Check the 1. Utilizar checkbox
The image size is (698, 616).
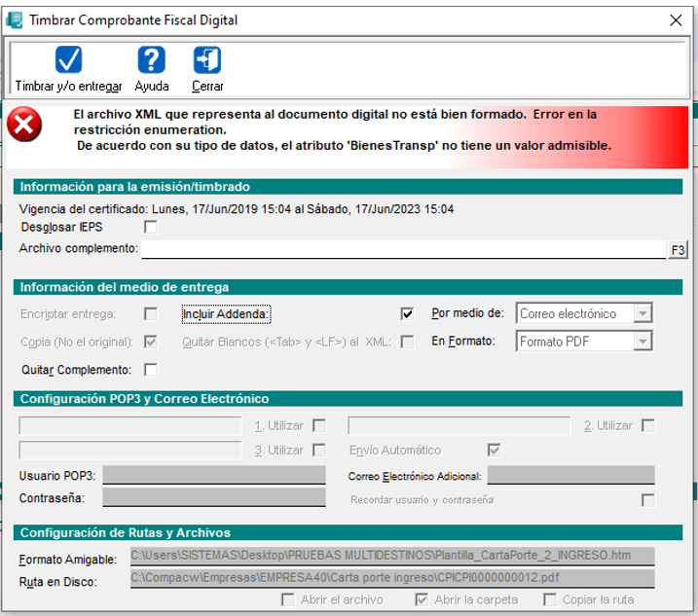coord(319,425)
